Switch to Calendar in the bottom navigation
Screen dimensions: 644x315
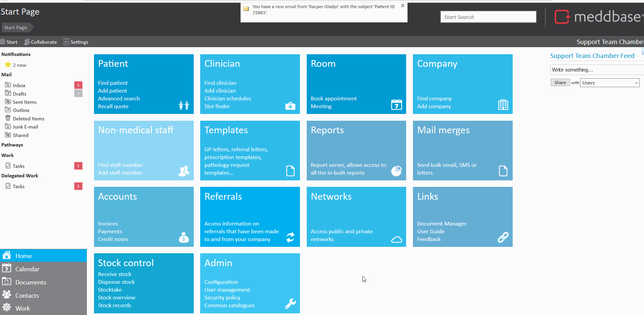27,269
